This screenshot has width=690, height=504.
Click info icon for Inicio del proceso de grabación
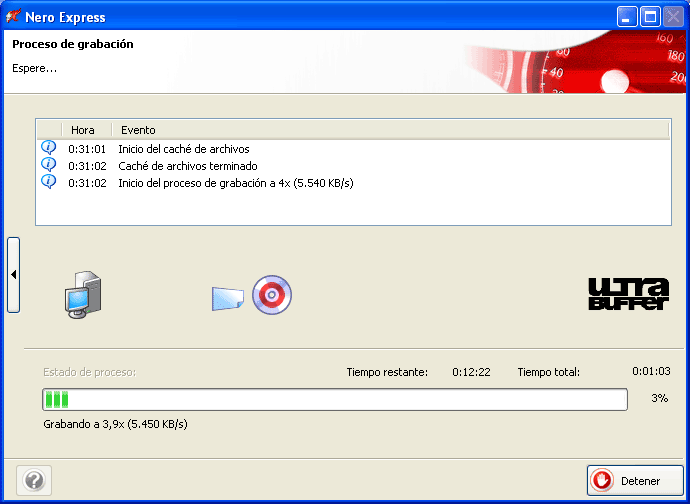pyautogui.click(x=48, y=182)
